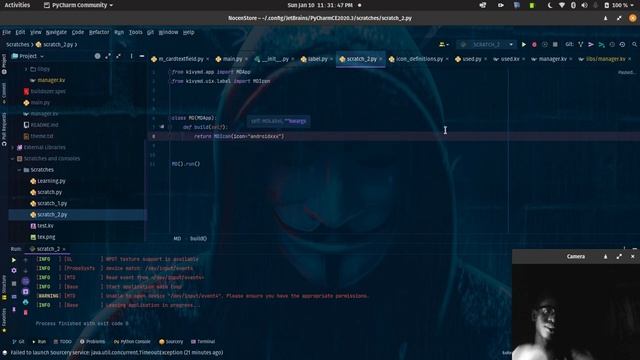Click Select Opened File target icon in Project panel
Image resolution: width=640 pixels, height=360 pixels.
(x=97, y=56)
